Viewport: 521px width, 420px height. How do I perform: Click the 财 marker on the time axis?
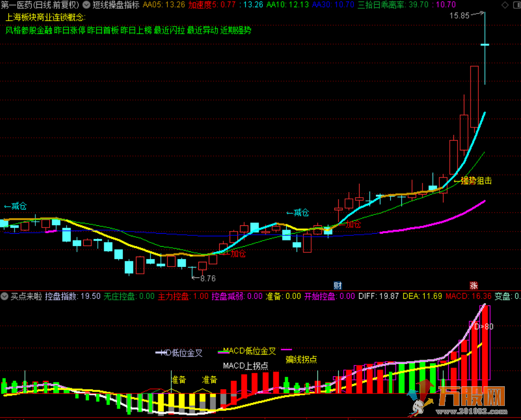pos(338,285)
